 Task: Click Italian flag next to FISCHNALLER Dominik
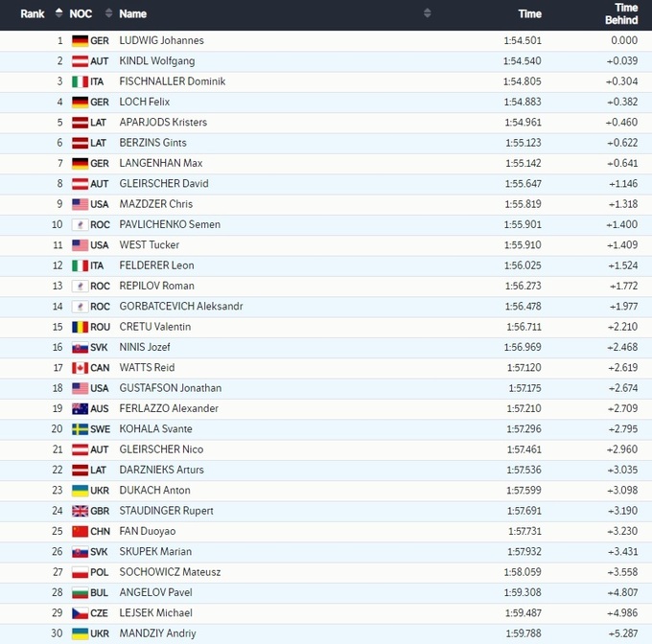(80, 81)
